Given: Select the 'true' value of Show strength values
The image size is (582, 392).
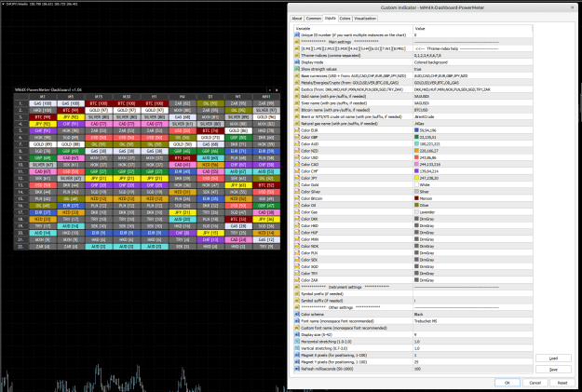Looking at the screenshot, I should [x=417, y=69].
